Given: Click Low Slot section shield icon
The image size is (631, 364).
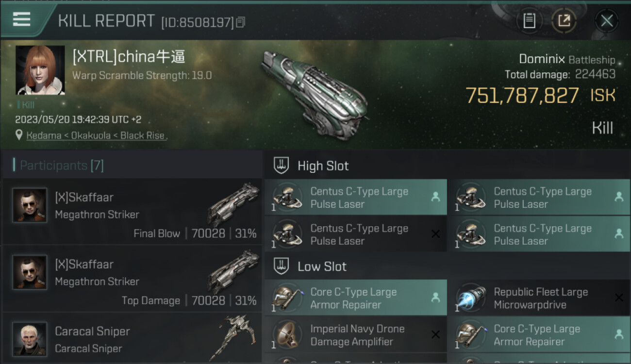Looking at the screenshot, I should [x=282, y=266].
